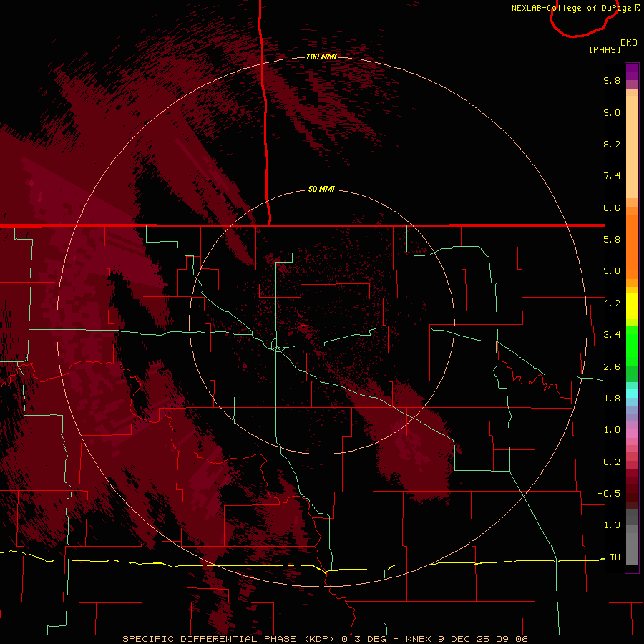This screenshot has height=644, width=644.
Task: Select the 3.4 scale value
Action: point(612,335)
